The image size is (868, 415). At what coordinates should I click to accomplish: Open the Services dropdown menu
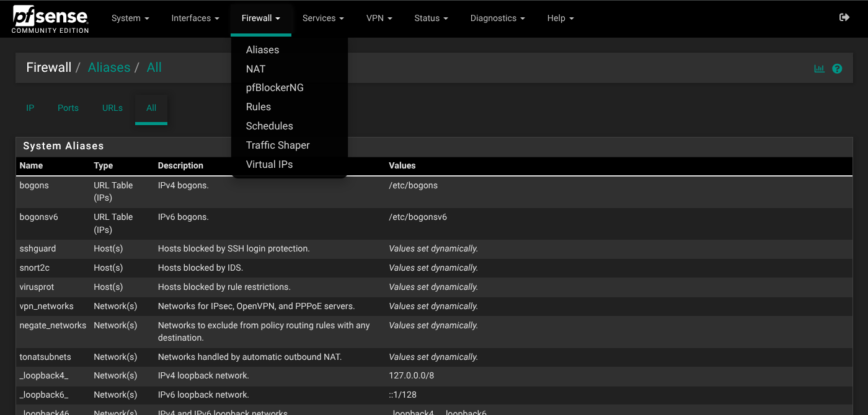click(323, 18)
